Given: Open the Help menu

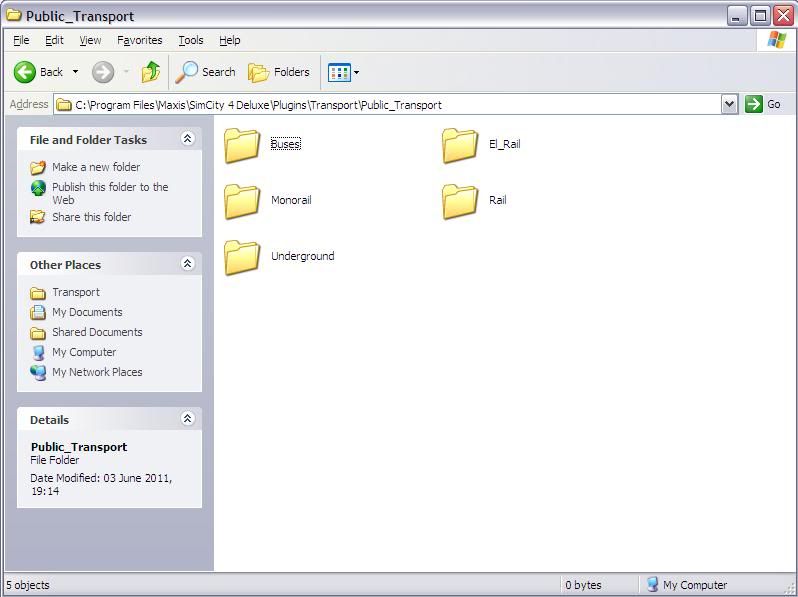Looking at the screenshot, I should coord(230,40).
